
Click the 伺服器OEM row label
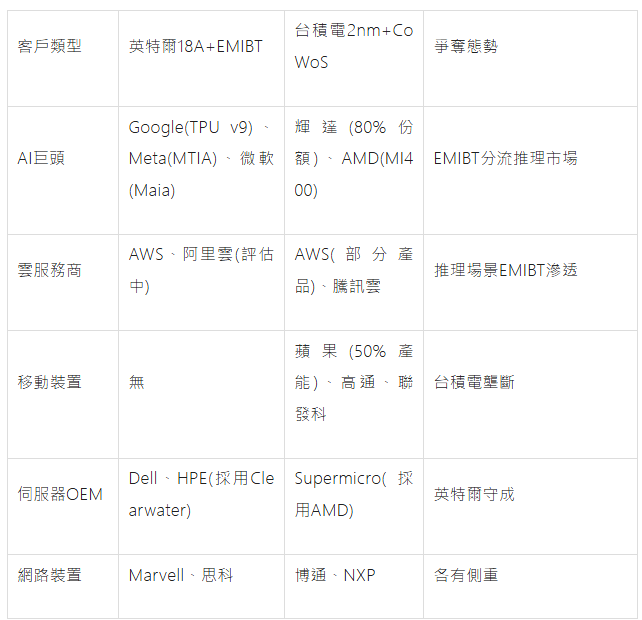pyautogui.click(x=60, y=494)
